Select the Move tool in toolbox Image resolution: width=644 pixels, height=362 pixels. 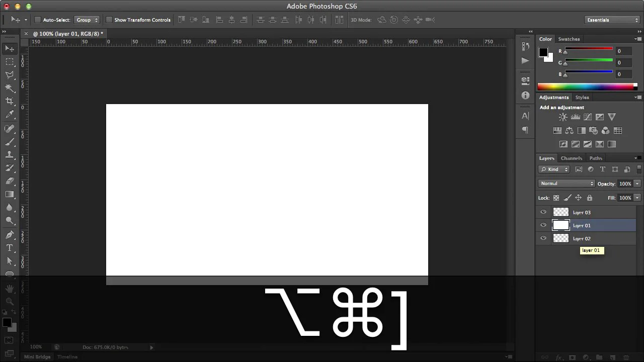10,48
